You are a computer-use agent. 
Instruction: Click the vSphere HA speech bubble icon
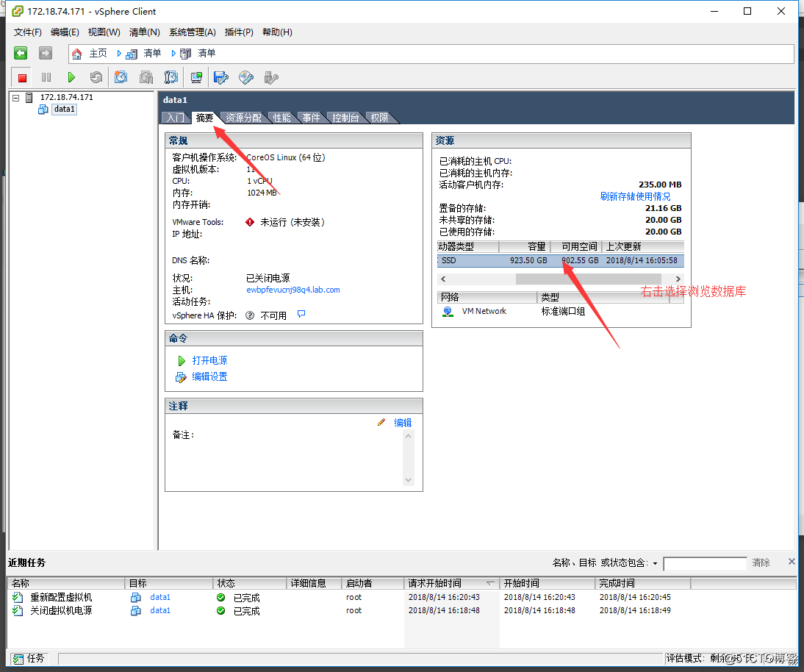point(301,314)
